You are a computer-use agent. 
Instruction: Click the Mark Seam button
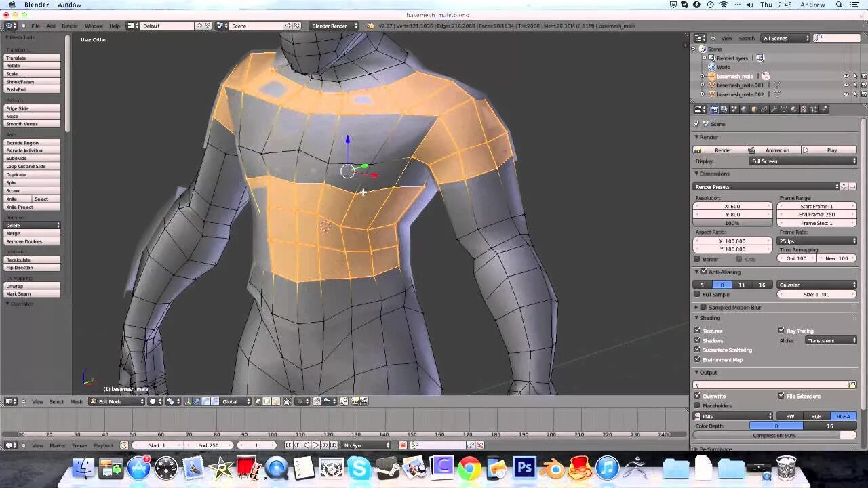click(33, 293)
